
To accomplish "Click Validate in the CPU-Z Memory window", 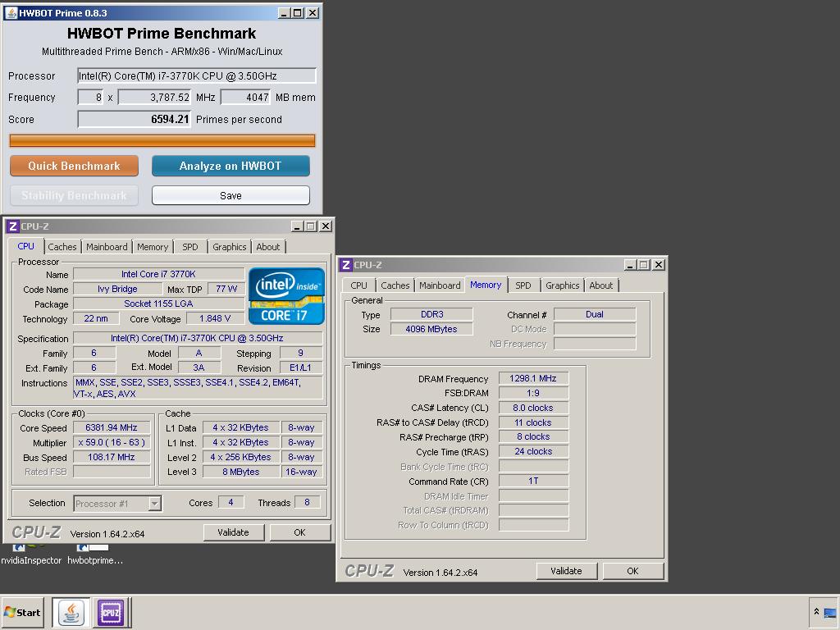I will tap(566, 571).
